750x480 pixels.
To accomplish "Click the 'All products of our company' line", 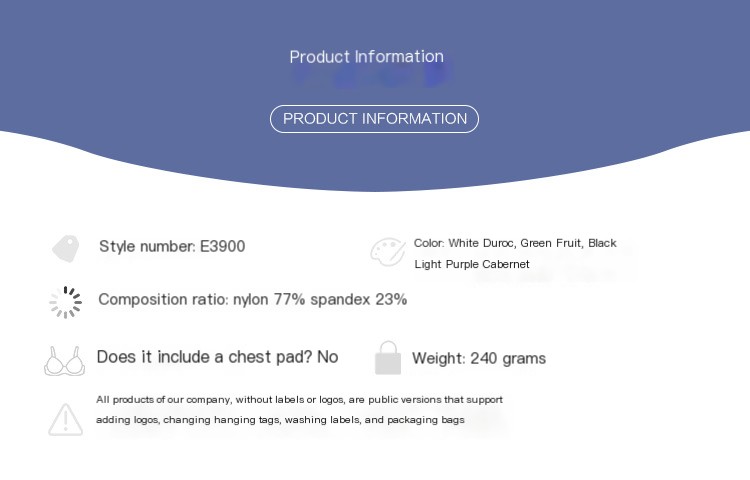I will (x=299, y=399).
